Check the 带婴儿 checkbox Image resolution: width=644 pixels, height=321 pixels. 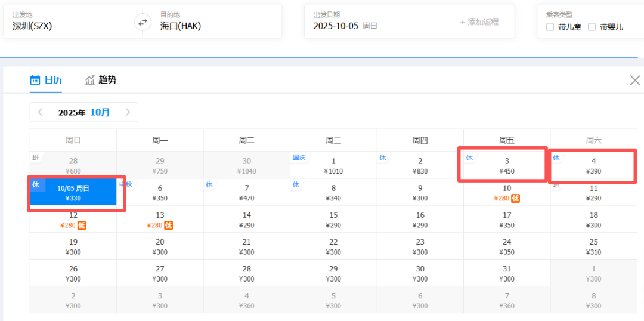(x=592, y=27)
